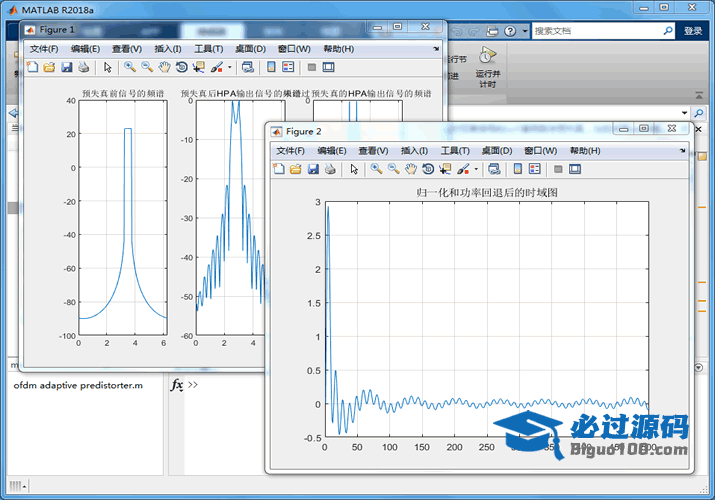Click Link Plot icon in Figure 1 toolbar
The width and height of the screenshot is (715, 500).
tap(248, 67)
